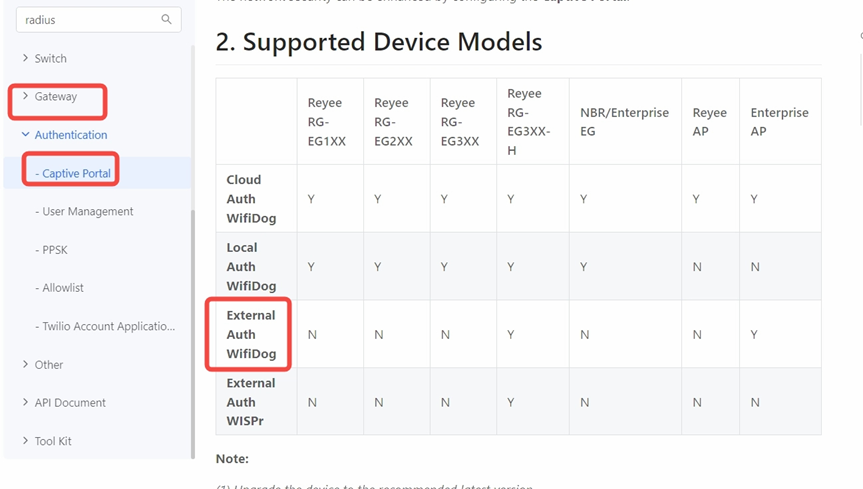Click the External Auth WifiDog row header

click(x=251, y=334)
